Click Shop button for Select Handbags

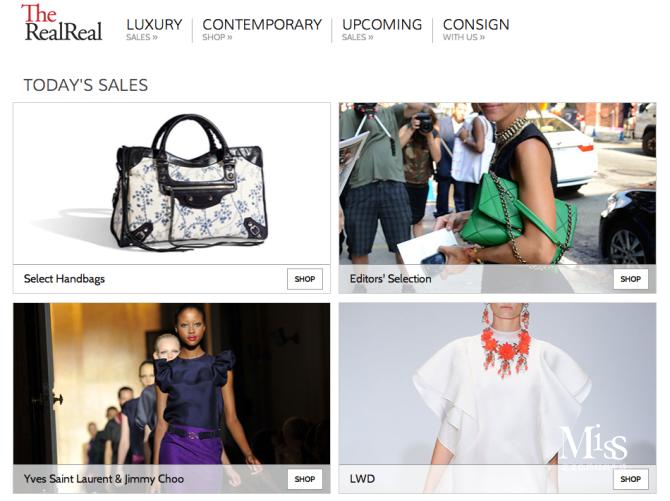pos(305,279)
